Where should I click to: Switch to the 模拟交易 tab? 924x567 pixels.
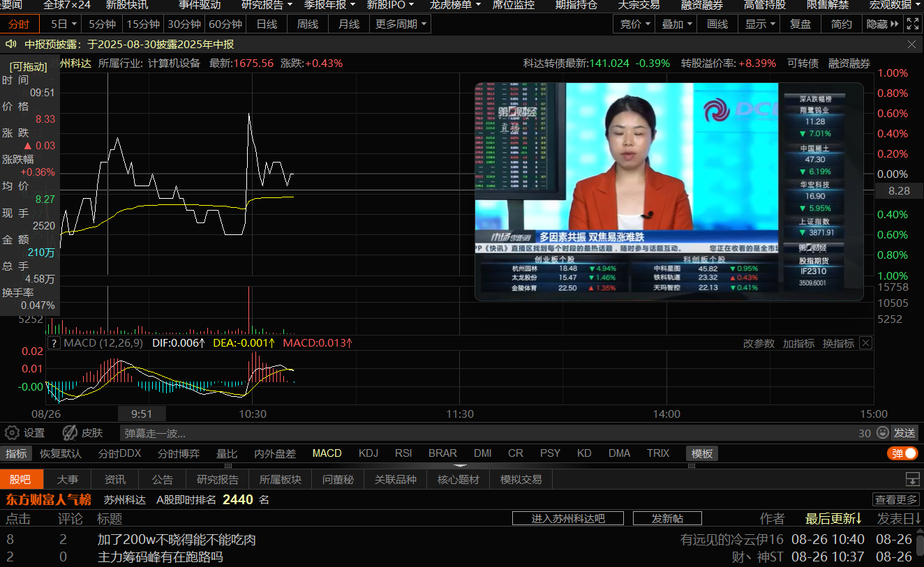point(521,479)
